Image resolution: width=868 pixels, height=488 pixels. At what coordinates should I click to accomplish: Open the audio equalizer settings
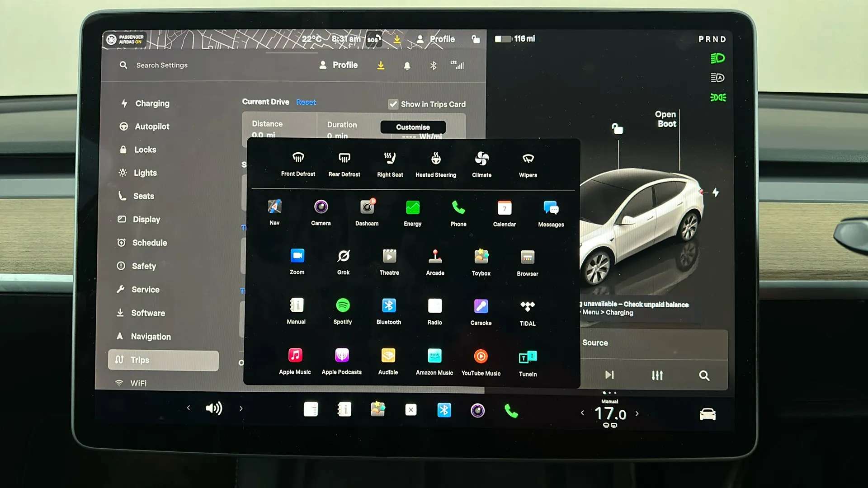(657, 375)
